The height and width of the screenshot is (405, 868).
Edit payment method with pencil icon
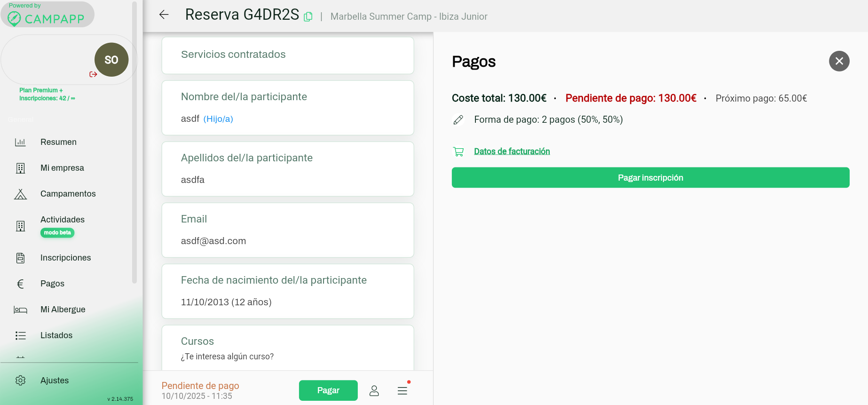pos(458,120)
